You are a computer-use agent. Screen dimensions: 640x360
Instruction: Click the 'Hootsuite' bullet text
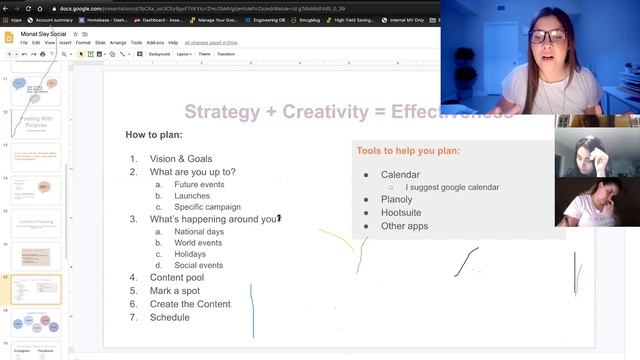[x=401, y=213]
